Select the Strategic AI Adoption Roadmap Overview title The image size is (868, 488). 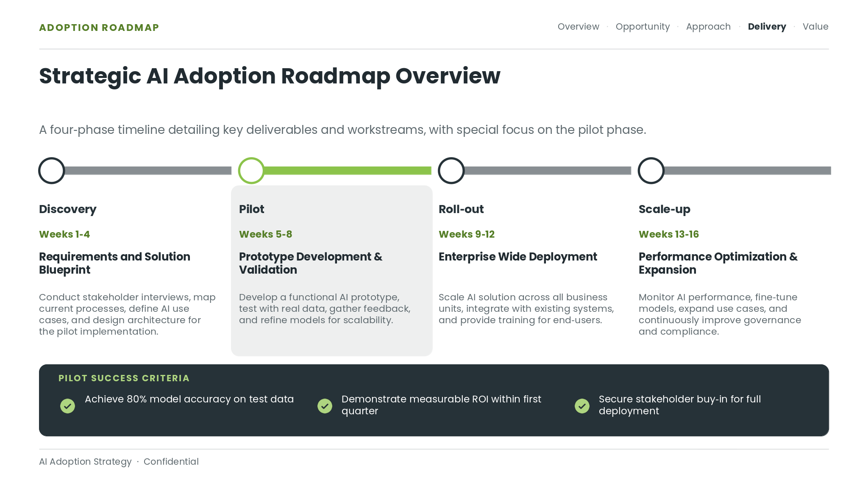[270, 76]
